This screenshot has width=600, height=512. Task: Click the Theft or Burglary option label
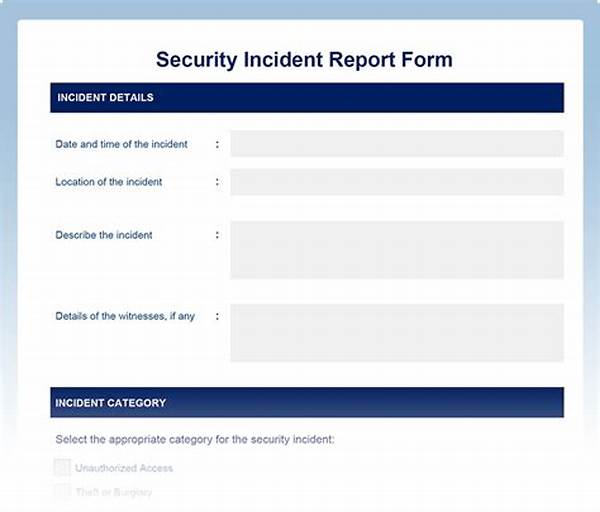[114, 492]
